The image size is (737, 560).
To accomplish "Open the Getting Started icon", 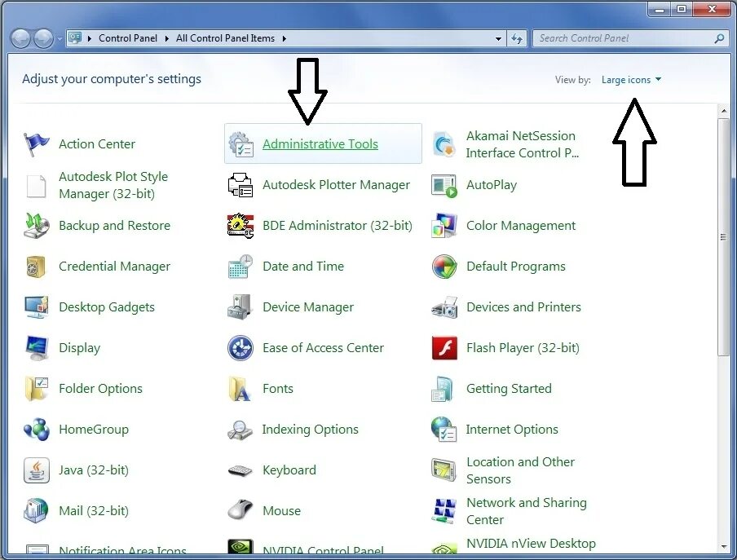I will 444,389.
